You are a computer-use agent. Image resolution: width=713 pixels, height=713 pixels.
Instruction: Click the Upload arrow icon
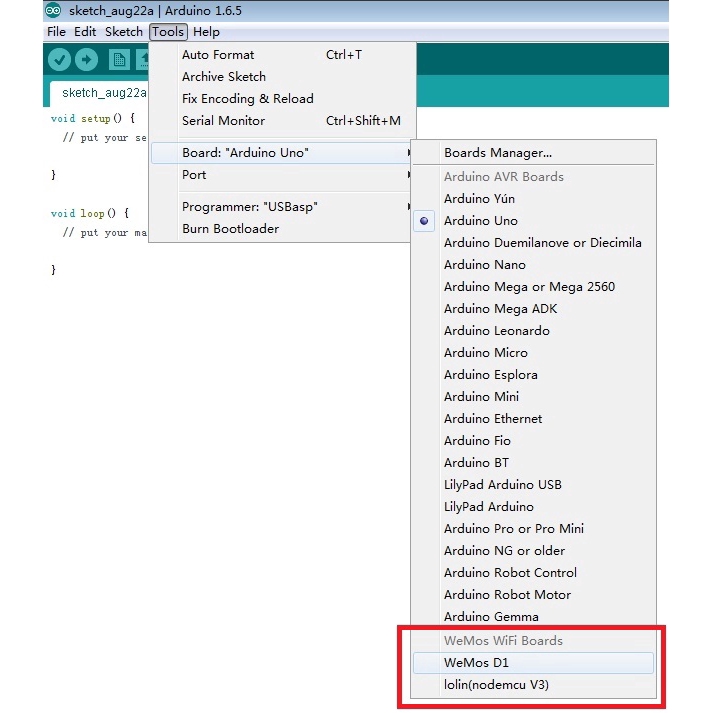click(x=87, y=60)
